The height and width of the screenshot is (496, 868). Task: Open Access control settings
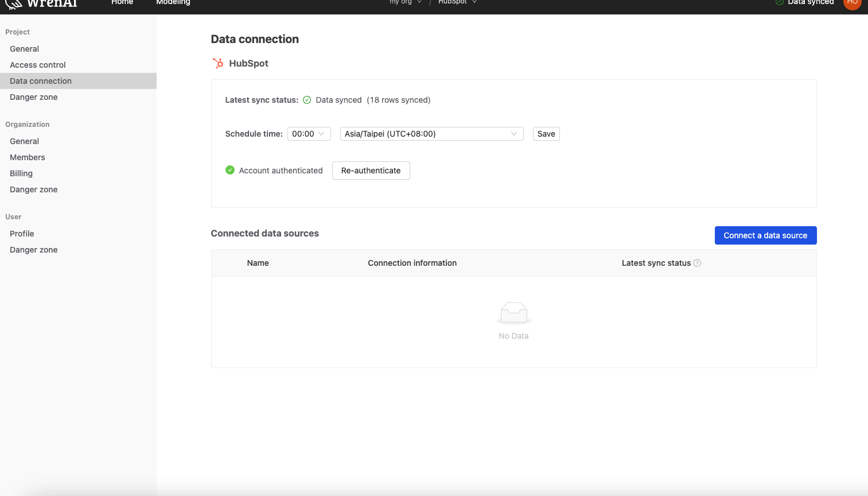pyautogui.click(x=78, y=65)
